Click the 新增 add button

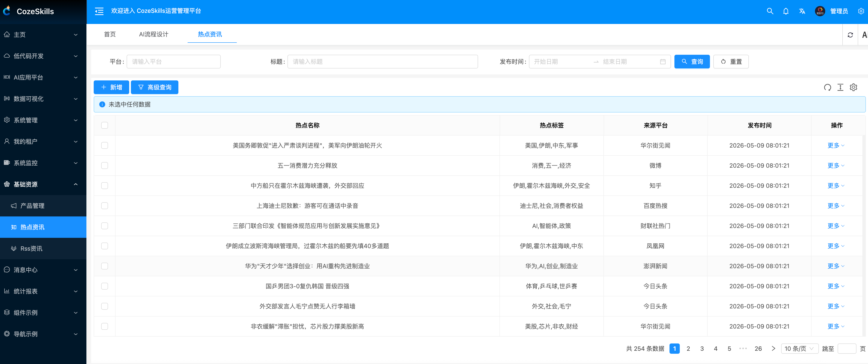[x=111, y=87]
